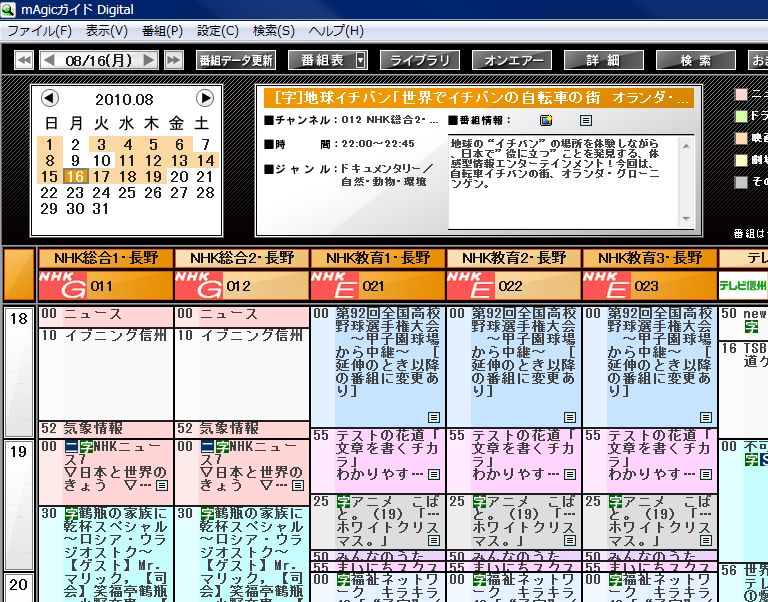This screenshot has width=768, height=602.
Task: Select day 31 in the calendar
Action: click(x=101, y=209)
